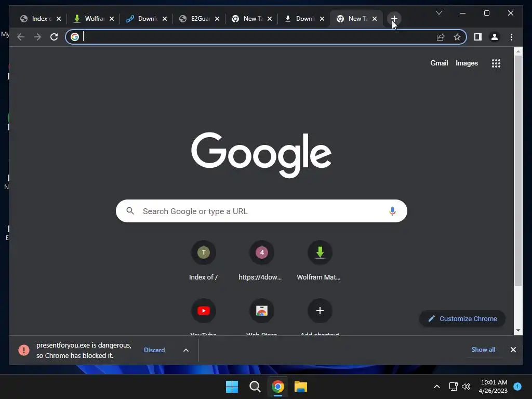The height and width of the screenshot is (399, 532).
Task: Close the downloads bar
Action: pos(513,350)
